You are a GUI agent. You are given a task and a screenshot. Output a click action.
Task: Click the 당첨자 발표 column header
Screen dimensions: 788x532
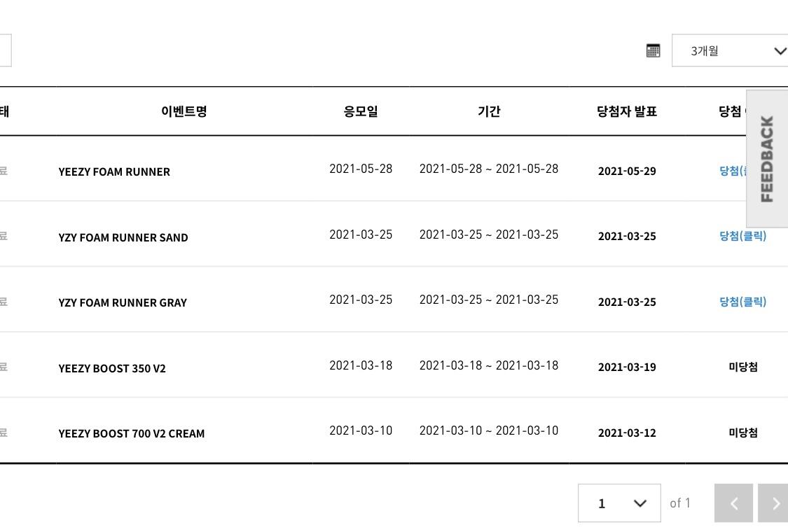click(627, 111)
